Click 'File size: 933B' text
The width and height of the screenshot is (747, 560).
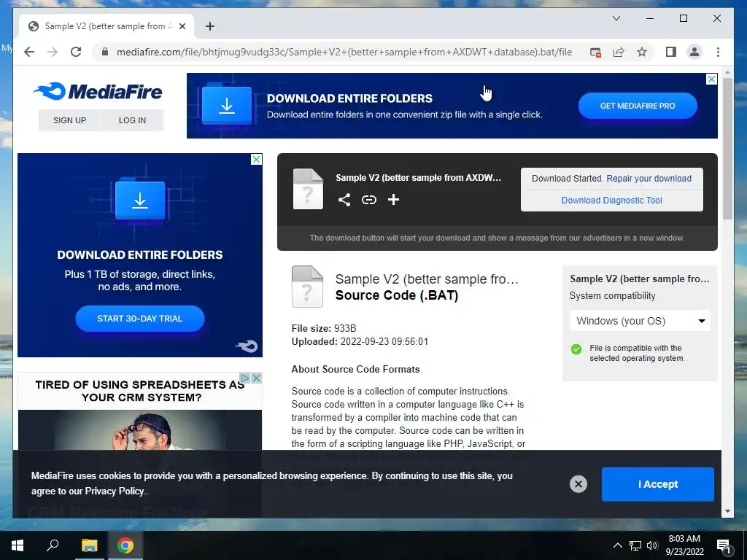click(x=324, y=329)
